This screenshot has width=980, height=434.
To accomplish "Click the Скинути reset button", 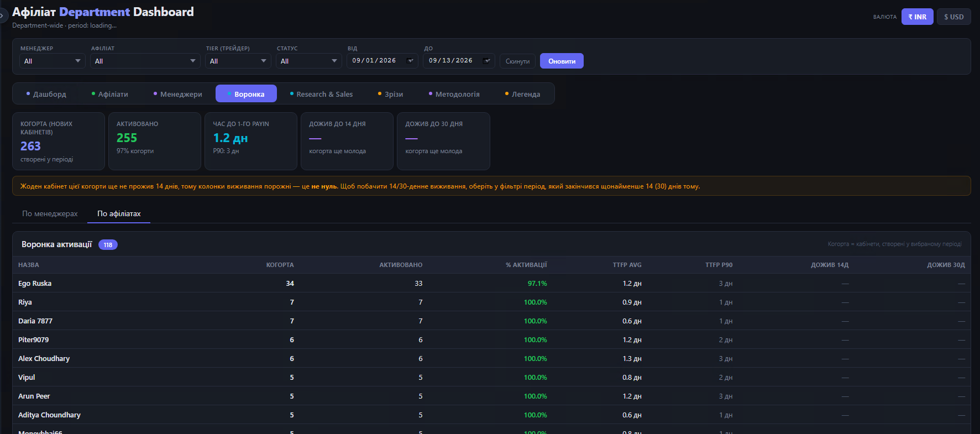I will coord(517,61).
